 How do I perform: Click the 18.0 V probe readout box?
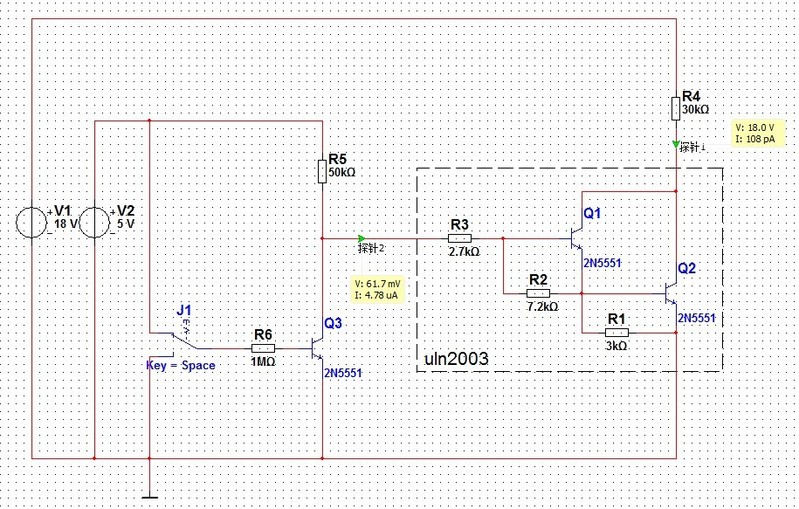[755, 134]
